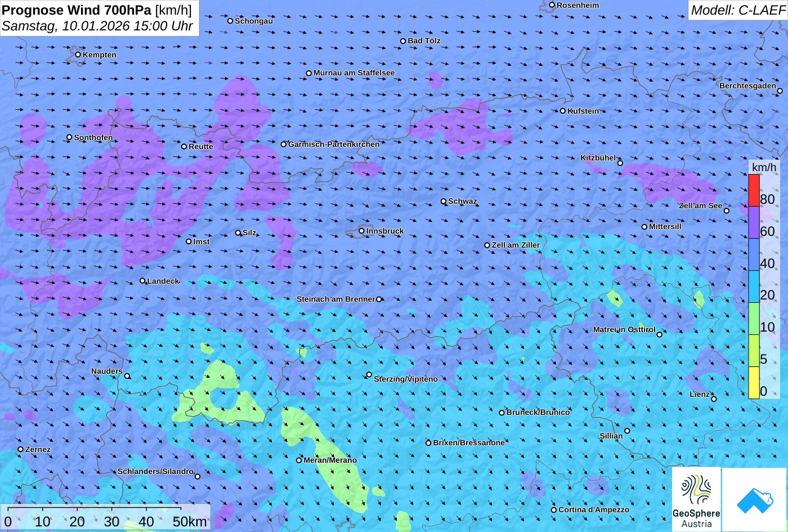Click the Zernez location marker
The image size is (788, 532).
click(x=21, y=449)
